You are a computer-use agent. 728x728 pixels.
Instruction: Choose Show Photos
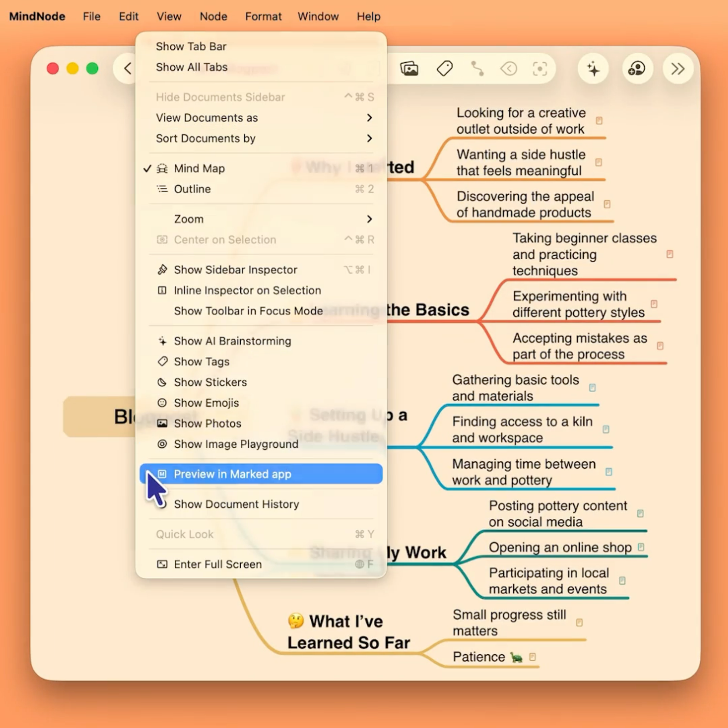click(x=261, y=423)
